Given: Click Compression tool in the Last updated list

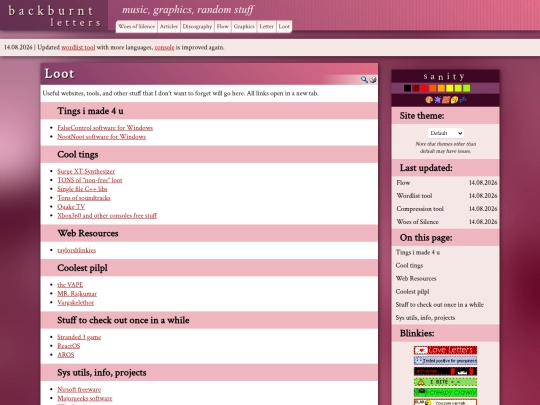Looking at the screenshot, I should (x=420, y=209).
